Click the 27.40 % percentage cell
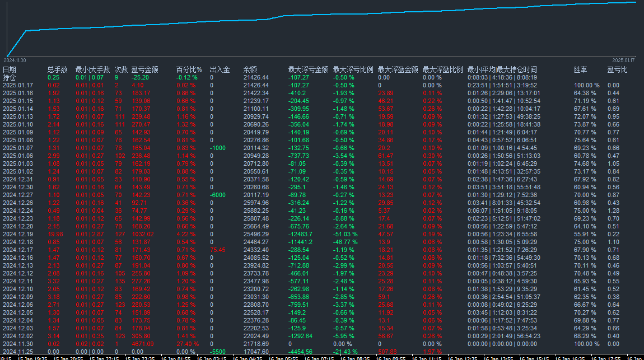The height and width of the screenshot is (360, 644). [188, 344]
